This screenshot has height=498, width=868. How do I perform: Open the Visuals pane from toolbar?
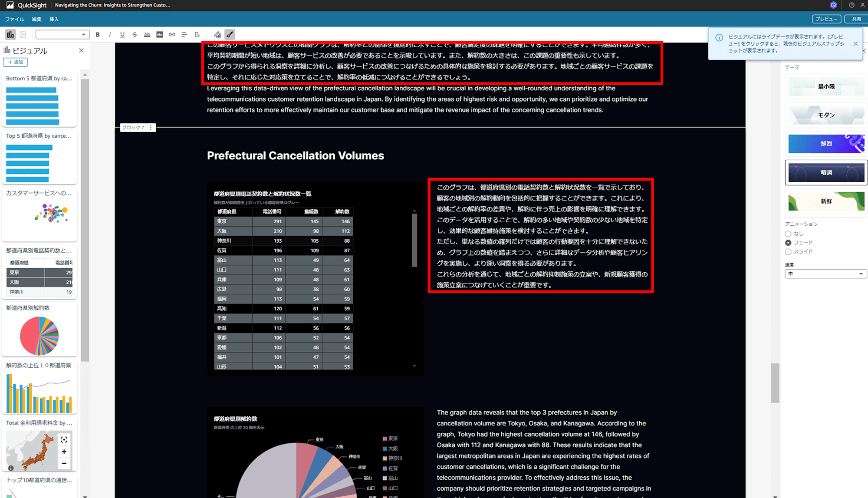point(10,34)
